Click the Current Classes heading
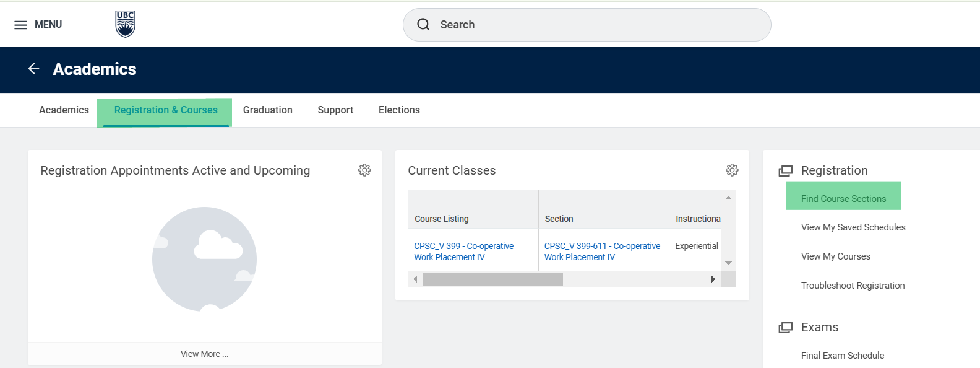This screenshot has height=368, width=980. tap(452, 170)
